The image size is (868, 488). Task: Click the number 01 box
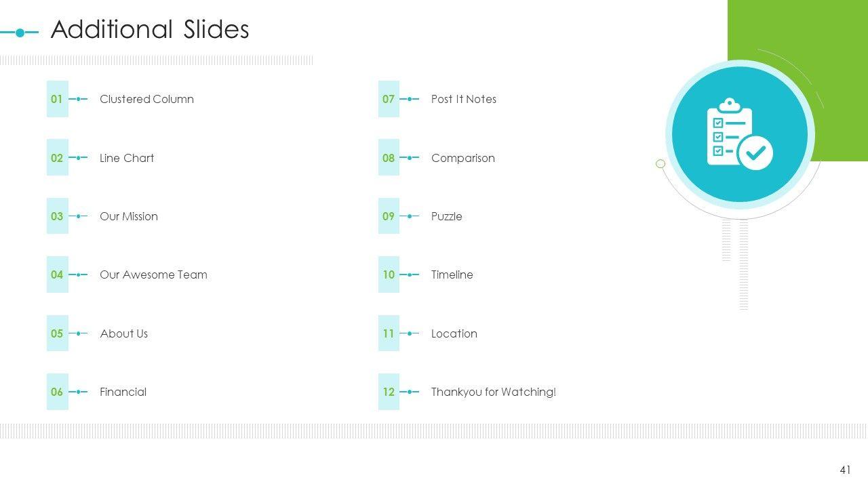(x=57, y=99)
